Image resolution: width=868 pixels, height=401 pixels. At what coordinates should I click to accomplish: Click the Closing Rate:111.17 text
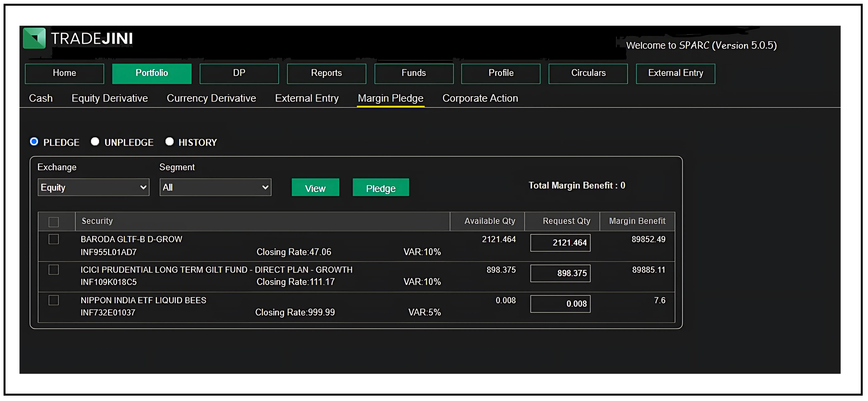click(296, 282)
